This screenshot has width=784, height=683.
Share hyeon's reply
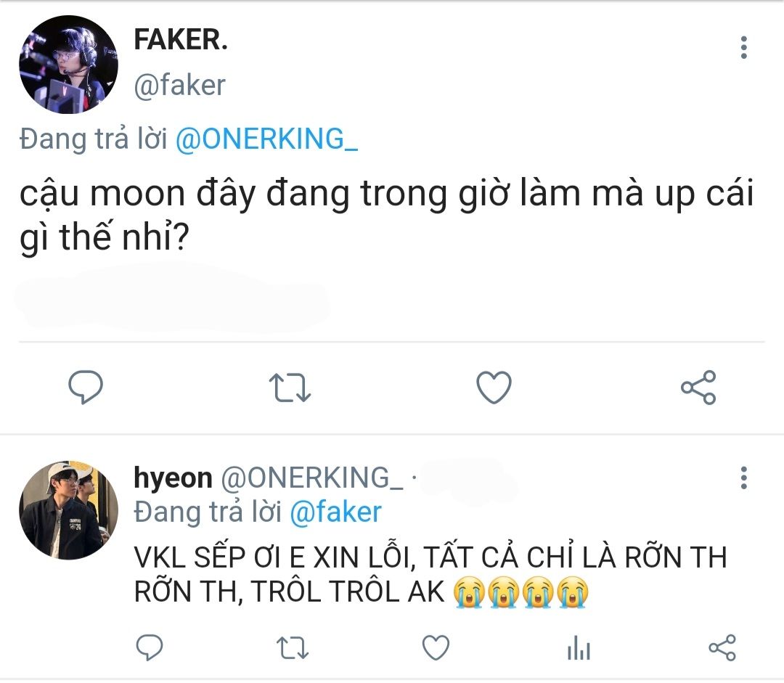(722, 647)
